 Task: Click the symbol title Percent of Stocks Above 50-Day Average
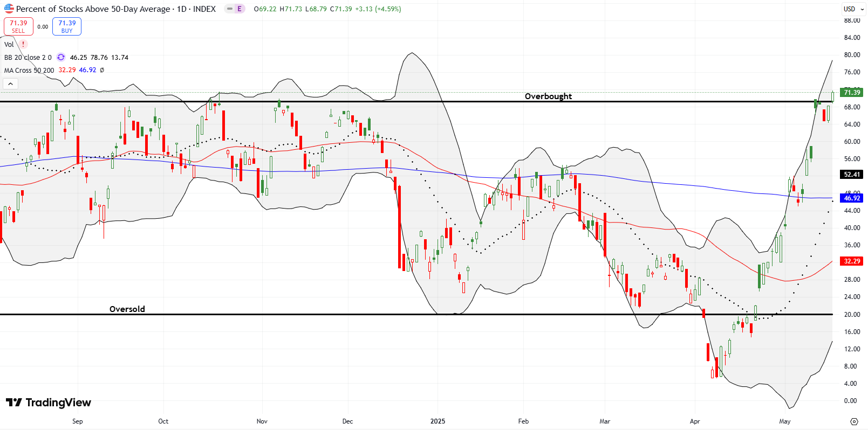coord(92,9)
